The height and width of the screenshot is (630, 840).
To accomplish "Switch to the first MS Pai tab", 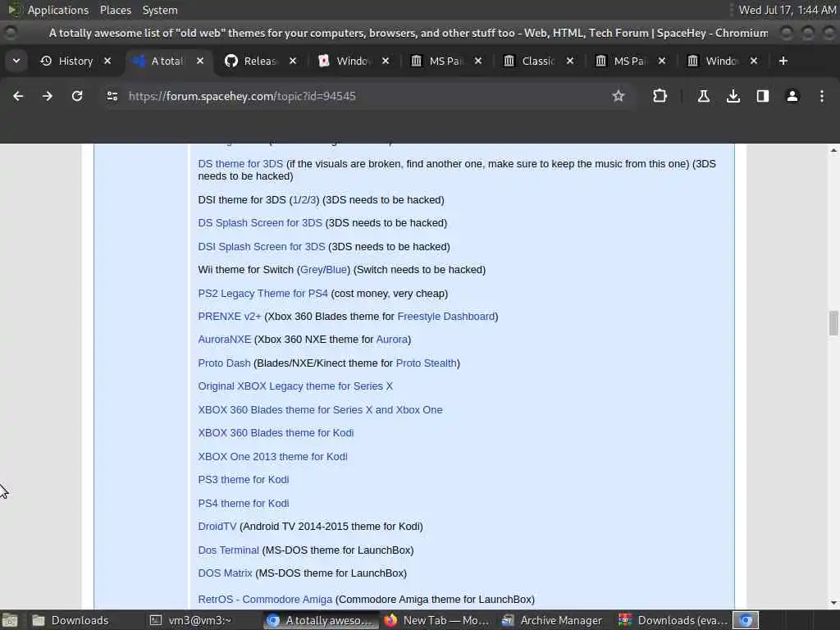I will click(x=445, y=61).
